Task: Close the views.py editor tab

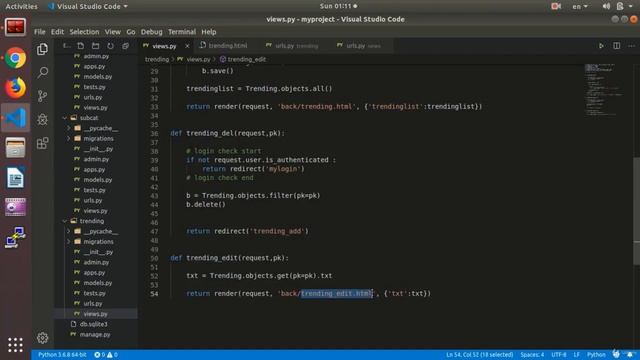Action: [x=187, y=46]
